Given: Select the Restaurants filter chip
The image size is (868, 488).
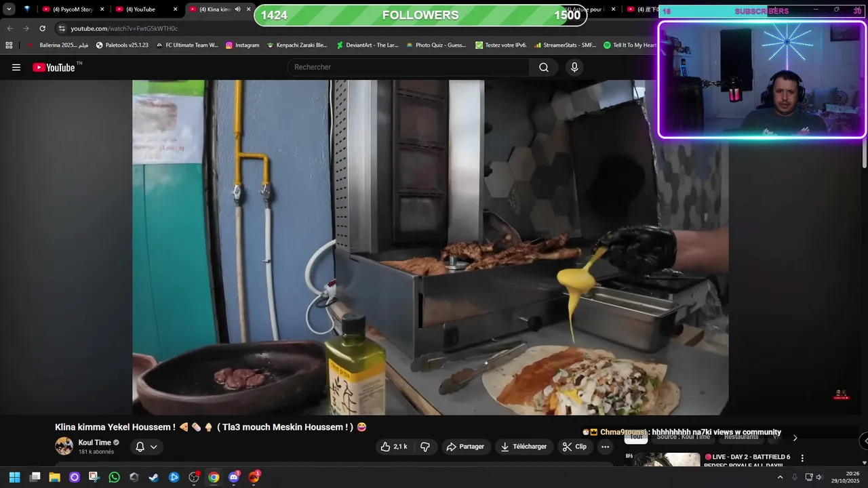Looking at the screenshot, I should click(741, 437).
